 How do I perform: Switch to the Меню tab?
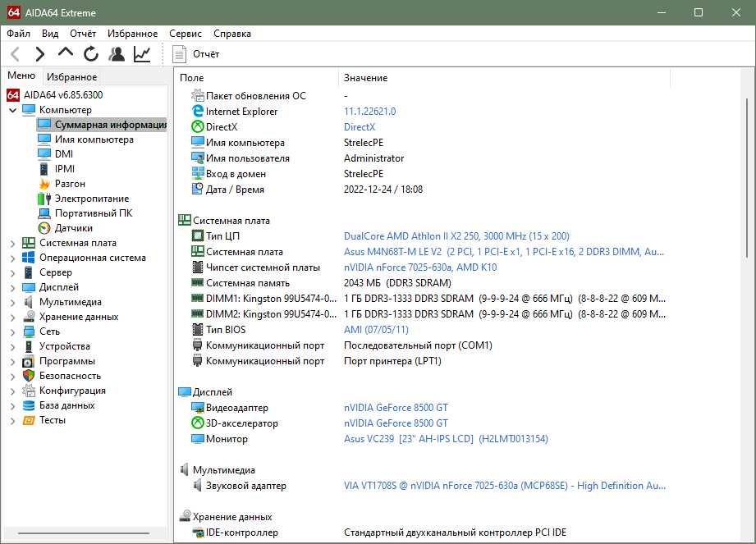click(x=21, y=75)
